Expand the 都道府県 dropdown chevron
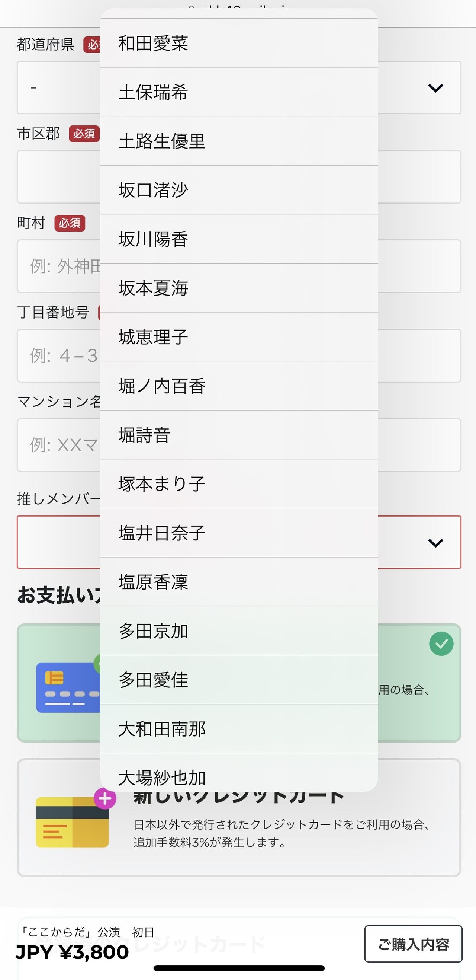Screen dimensions: 476x980 point(435,88)
